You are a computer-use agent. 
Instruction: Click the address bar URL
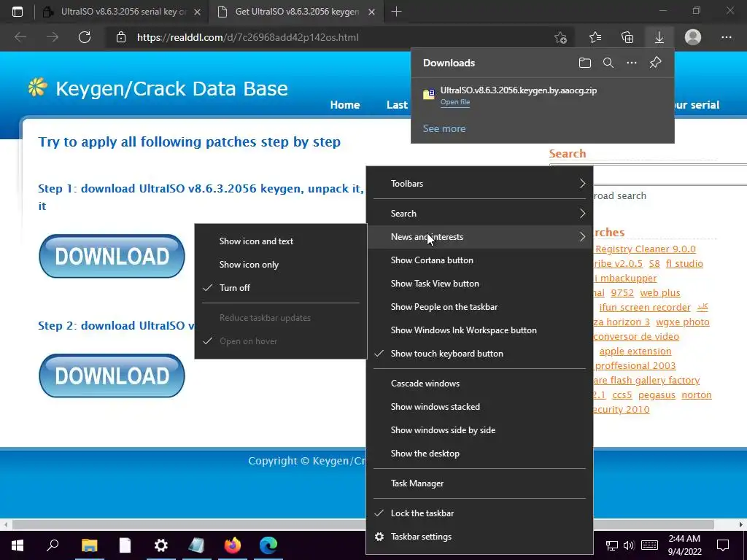[x=248, y=37]
